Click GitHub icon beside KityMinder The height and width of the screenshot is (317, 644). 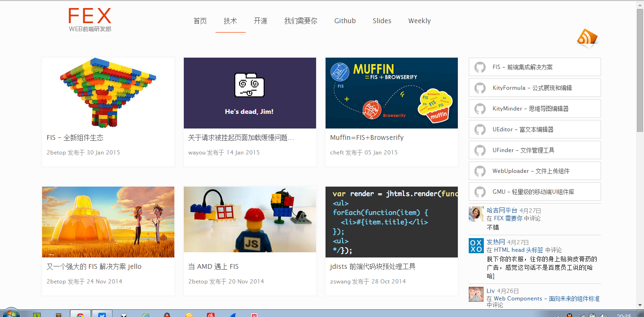(480, 109)
